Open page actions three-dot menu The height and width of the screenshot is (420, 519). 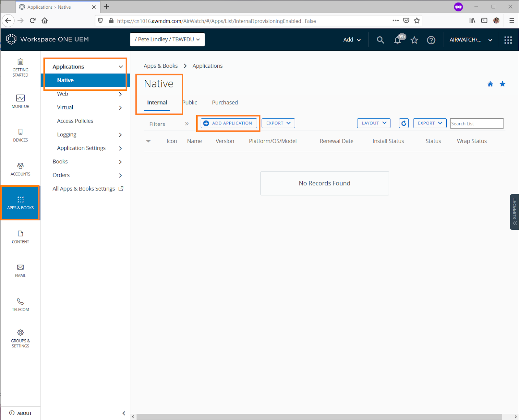coord(395,21)
